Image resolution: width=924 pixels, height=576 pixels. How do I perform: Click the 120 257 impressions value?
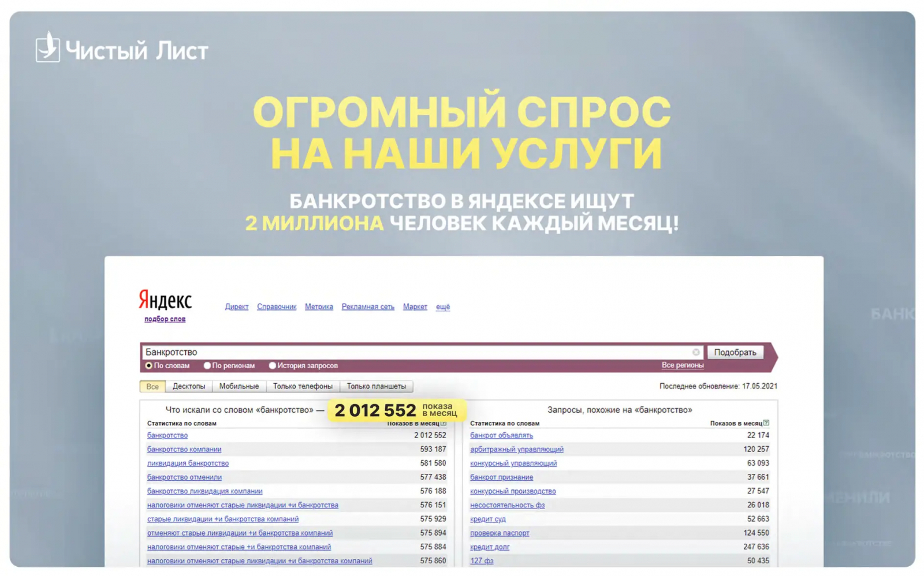pos(757,449)
